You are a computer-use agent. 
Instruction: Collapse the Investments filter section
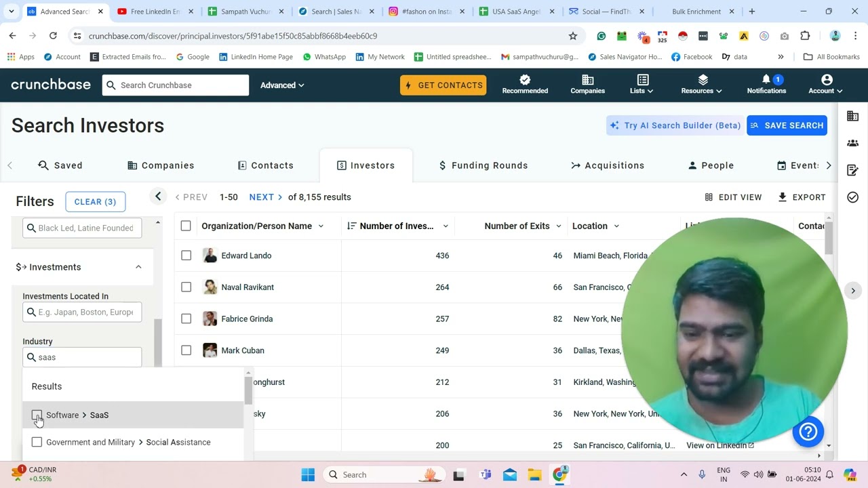(138, 267)
